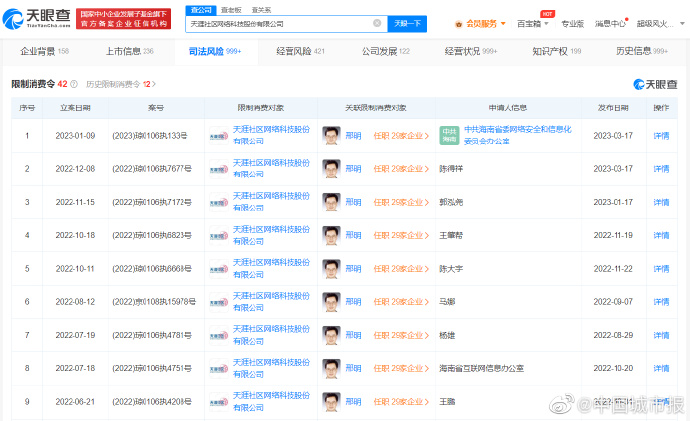Open the 司法风险 tab
This screenshot has height=421, width=690.
click(x=215, y=51)
